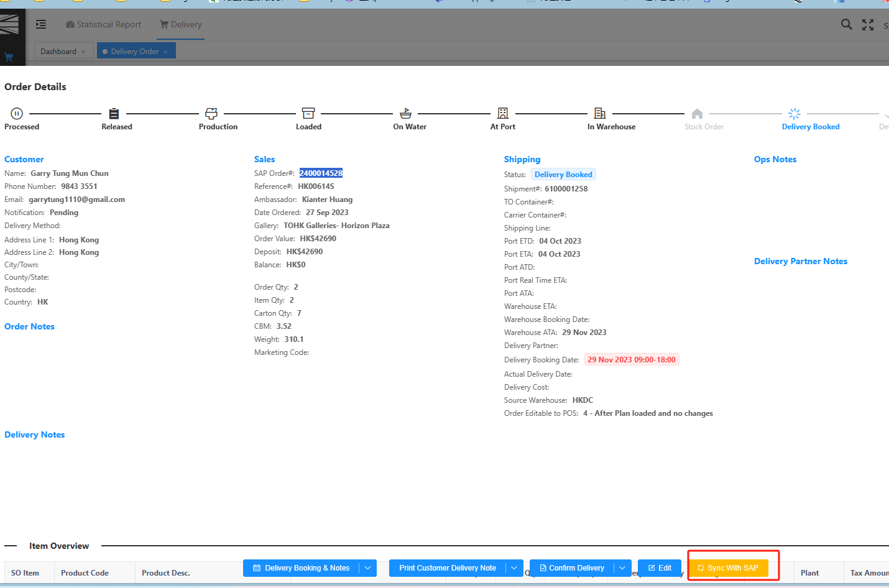The image size is (889, 588).
Task: Open search with the magnifier icon
Action: coord(846,24)
